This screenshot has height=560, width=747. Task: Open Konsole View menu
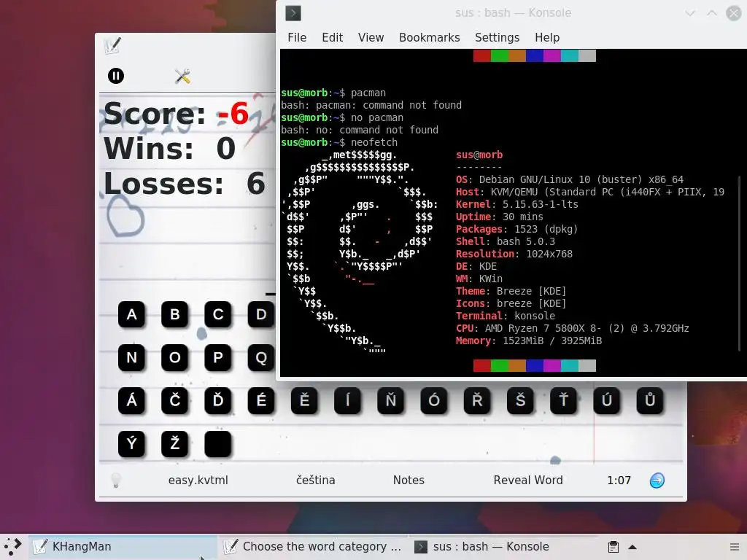click(x=371, y=38)
